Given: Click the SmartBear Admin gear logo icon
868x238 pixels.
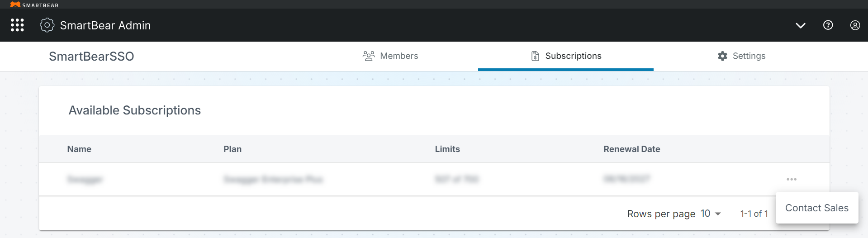Looking at the screenshot, I should [x=47, y=25].
